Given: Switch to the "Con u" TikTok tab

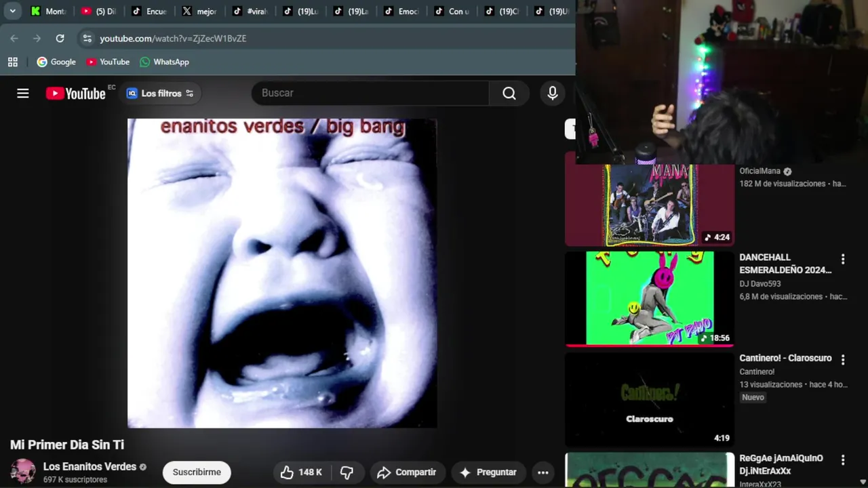Looking at the screenshot, I should 452,11.
